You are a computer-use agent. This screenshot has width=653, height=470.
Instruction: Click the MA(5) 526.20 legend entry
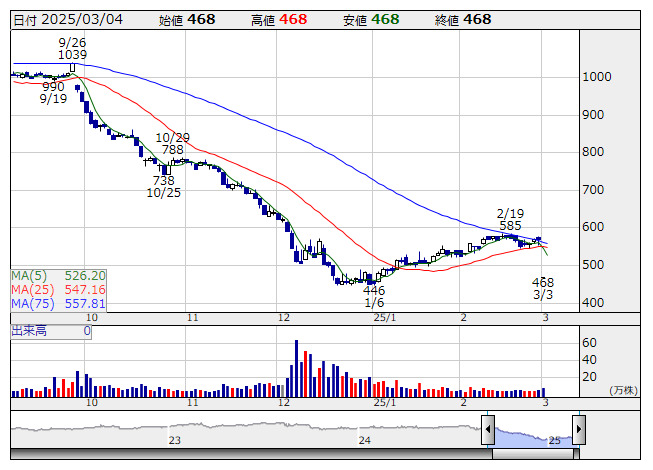pos(58,276)
